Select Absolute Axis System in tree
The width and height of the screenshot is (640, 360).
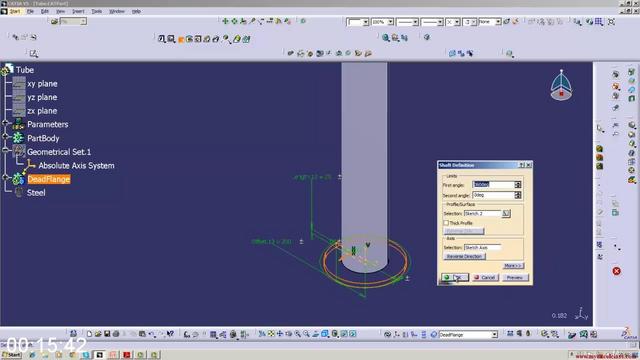[x=76, y=165]
